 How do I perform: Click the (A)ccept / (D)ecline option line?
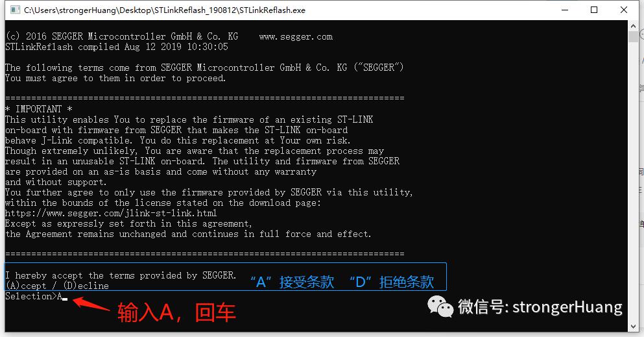(x=57, y=286)
